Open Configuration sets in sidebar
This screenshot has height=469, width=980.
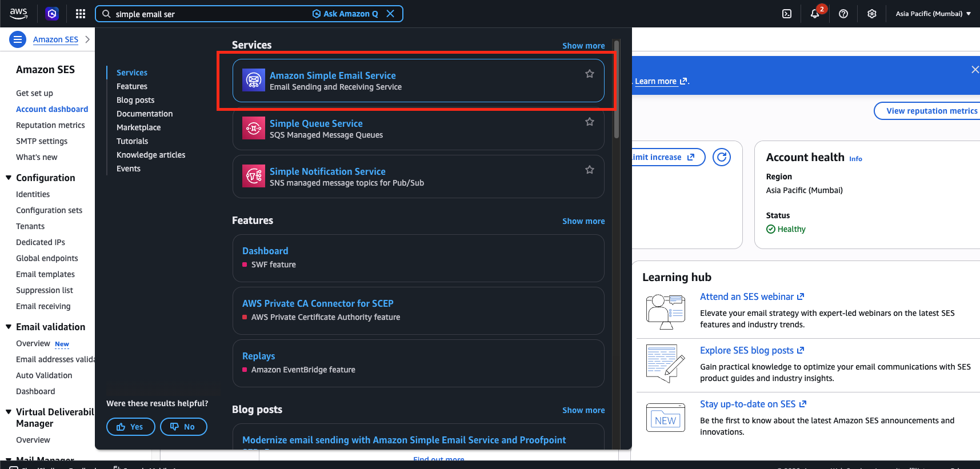click(49, 210)
